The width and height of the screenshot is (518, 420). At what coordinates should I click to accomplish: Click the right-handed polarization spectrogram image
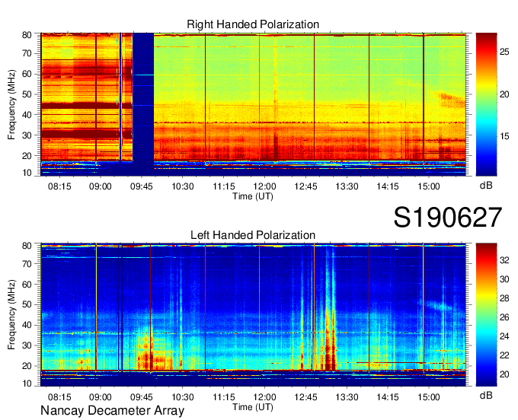click(x=253, y=104)
